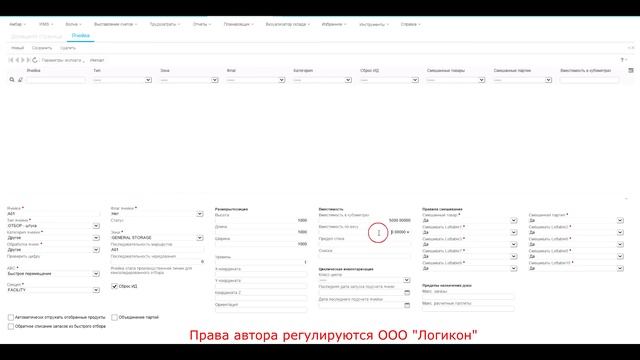Open the 'Справка' menu

pos(411,24)
